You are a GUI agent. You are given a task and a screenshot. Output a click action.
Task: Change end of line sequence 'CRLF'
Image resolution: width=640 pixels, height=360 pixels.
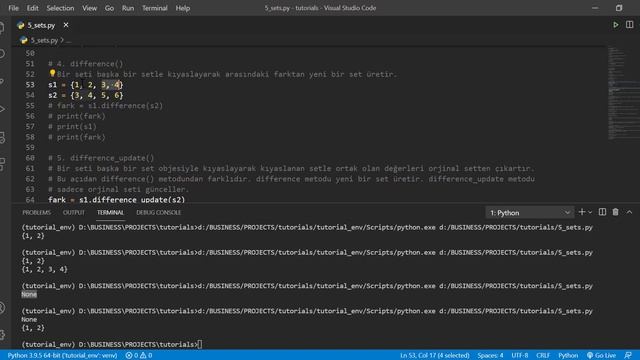point(543,356)
